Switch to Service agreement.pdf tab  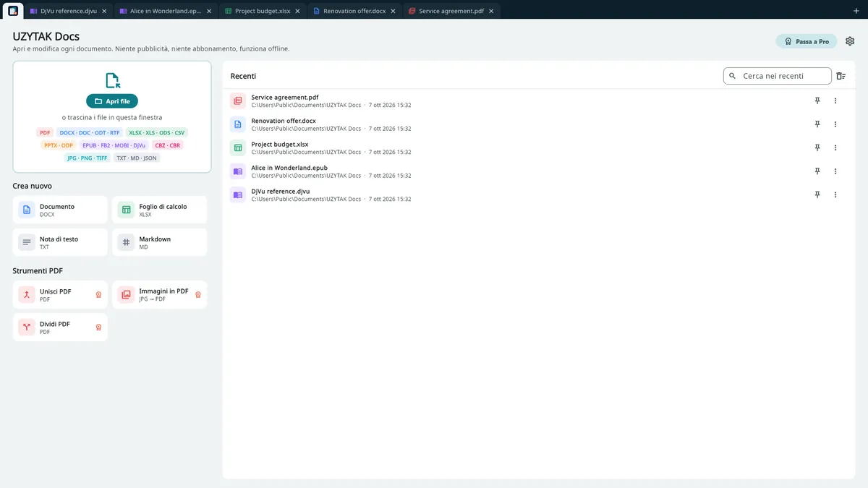(x=451, y=11)
